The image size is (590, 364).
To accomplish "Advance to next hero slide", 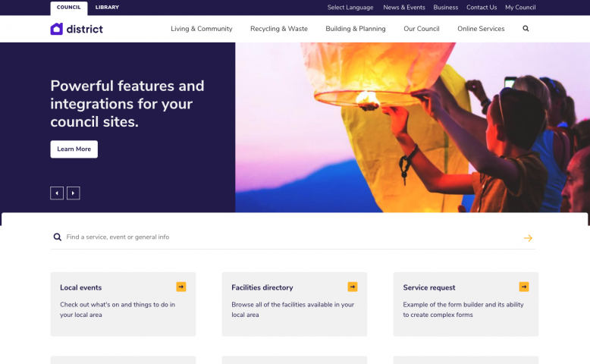I will pyautogui.click(x=74, y=193).
